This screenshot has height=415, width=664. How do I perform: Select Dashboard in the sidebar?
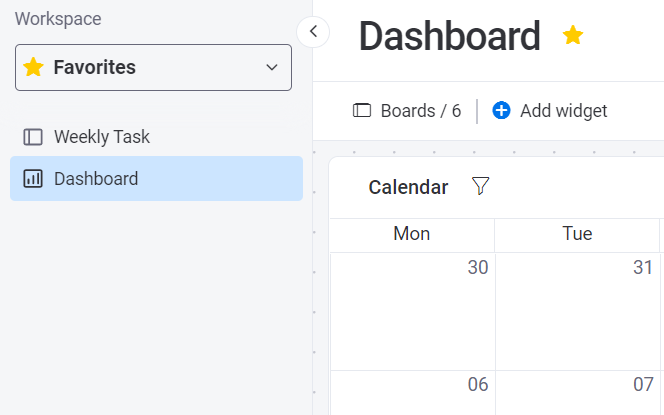coord(96,179)
